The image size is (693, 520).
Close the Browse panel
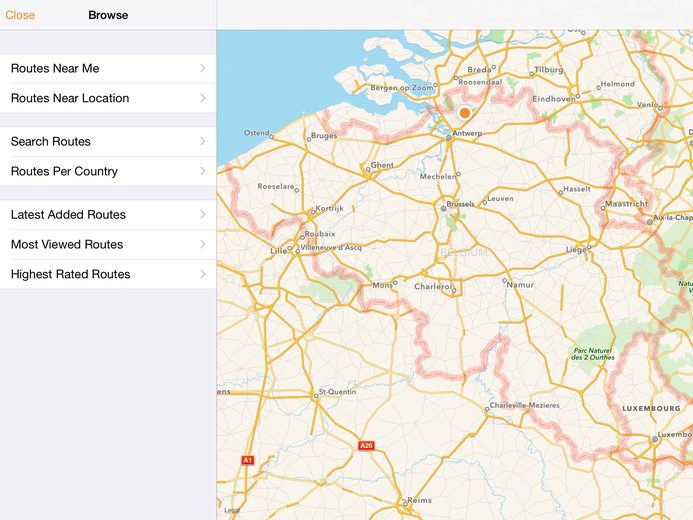[20, 15]
